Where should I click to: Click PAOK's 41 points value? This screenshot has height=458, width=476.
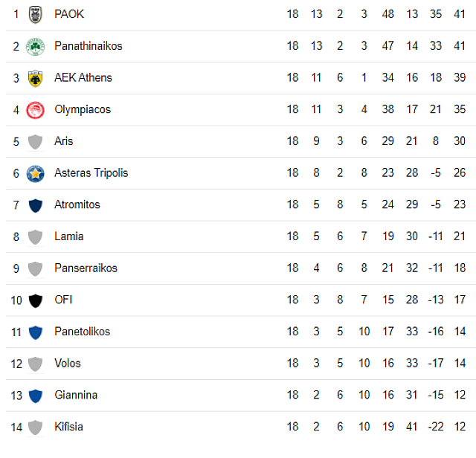pos(459,14)
